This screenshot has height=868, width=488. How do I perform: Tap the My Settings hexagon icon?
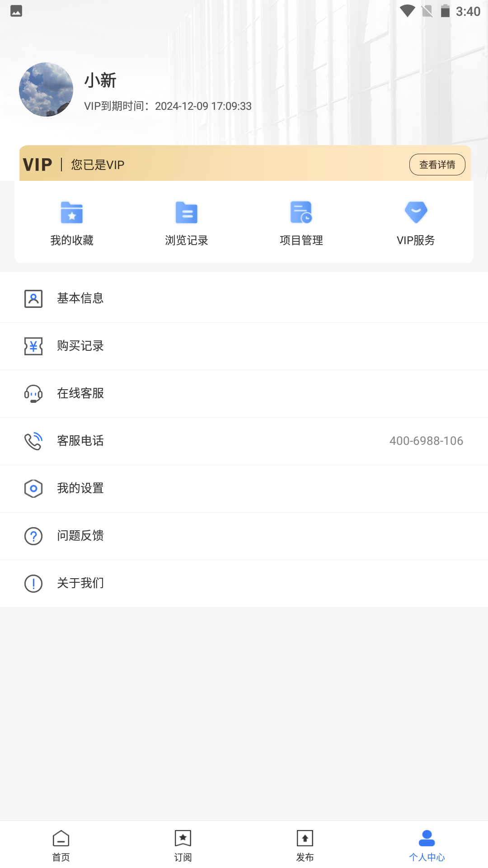tap(33, 489)
